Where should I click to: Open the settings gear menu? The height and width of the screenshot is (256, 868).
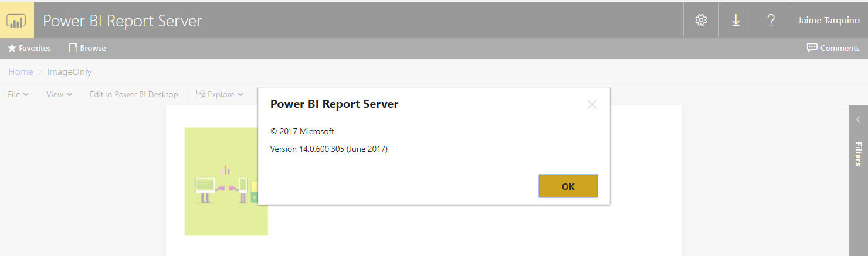pos(701,21)
